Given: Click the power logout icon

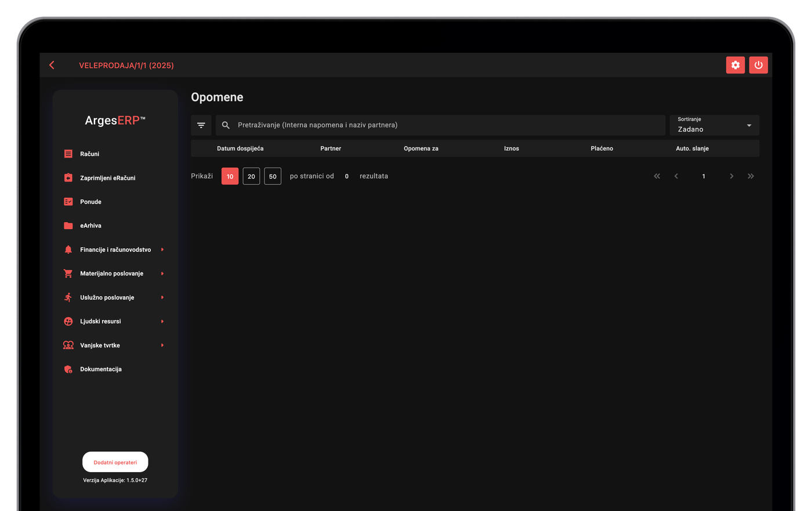Looking at the screenshot, I should (759, 65).
